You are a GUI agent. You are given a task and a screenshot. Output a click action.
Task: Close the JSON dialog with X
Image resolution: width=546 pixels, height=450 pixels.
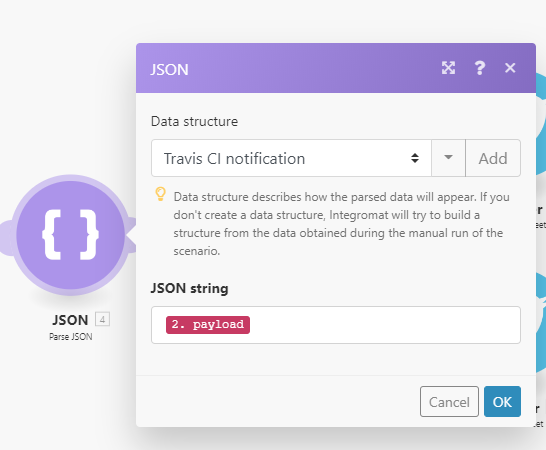[x=510, y=68]
